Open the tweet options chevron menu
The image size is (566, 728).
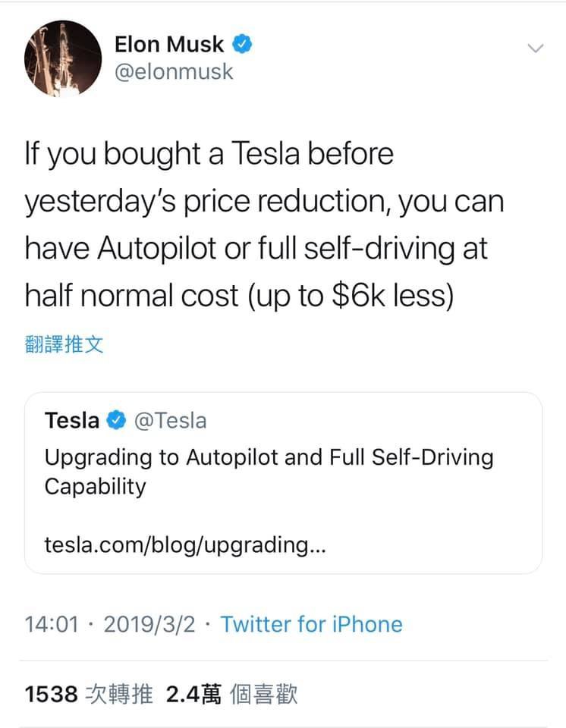point(535,49)
